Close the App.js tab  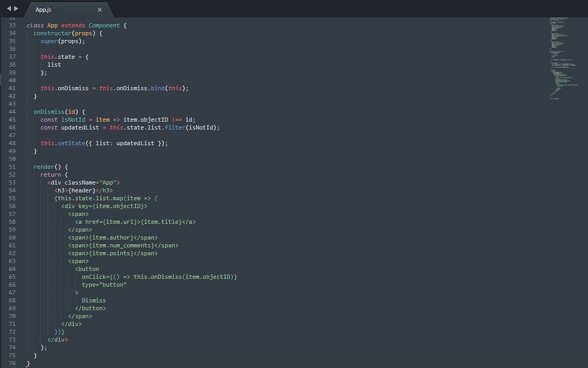99,9
